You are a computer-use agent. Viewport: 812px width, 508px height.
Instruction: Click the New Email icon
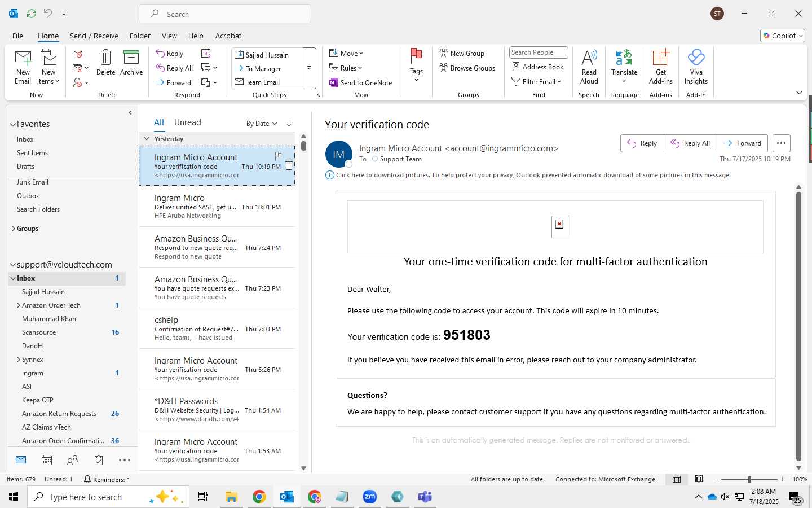pyautogui.click(x=23, y=67)
